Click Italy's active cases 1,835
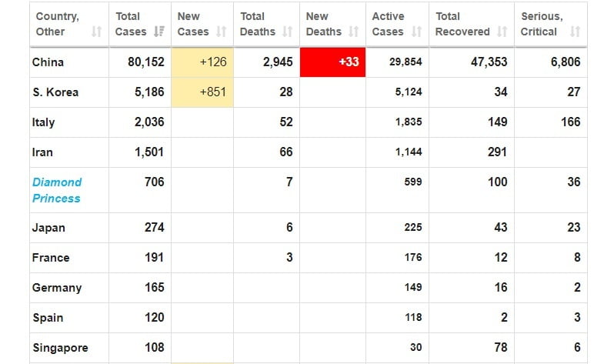This screenshot has width=604, height=364. 409,122
